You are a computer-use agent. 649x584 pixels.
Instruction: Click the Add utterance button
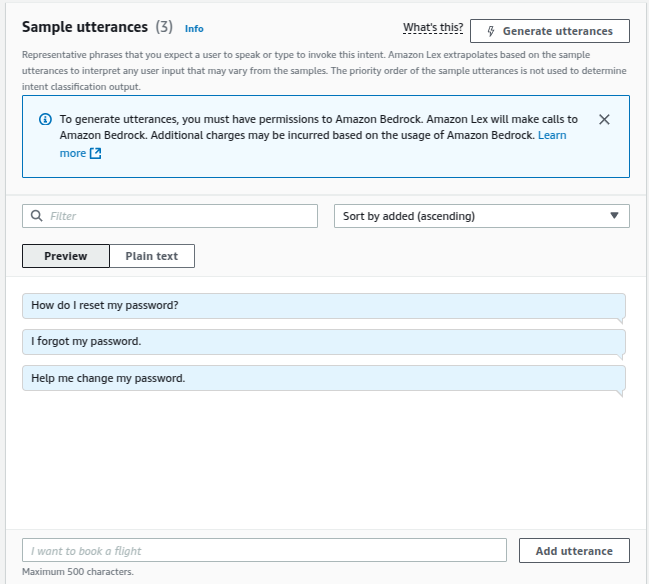point(574,551)
